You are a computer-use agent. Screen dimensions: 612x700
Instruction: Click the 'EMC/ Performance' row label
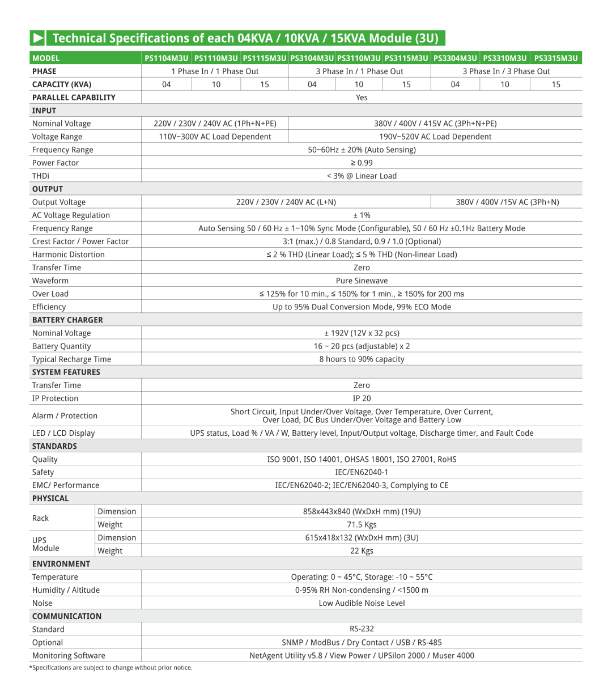point(66,486)
